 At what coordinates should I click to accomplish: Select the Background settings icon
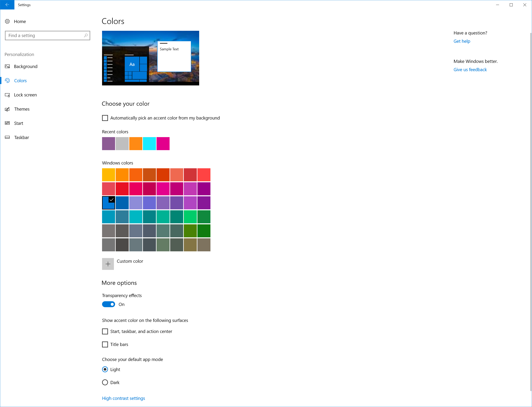coord(8,66)
